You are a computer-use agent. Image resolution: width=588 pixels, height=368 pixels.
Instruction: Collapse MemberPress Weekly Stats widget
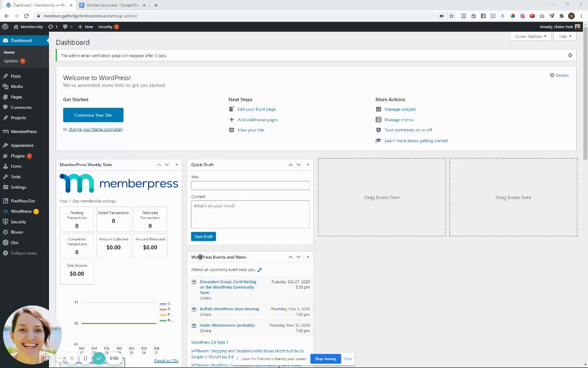pos(177,165)
